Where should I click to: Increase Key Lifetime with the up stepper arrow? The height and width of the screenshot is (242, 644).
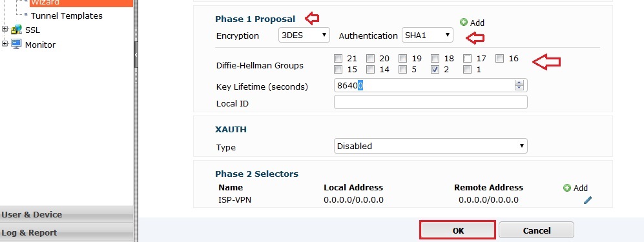519,83
